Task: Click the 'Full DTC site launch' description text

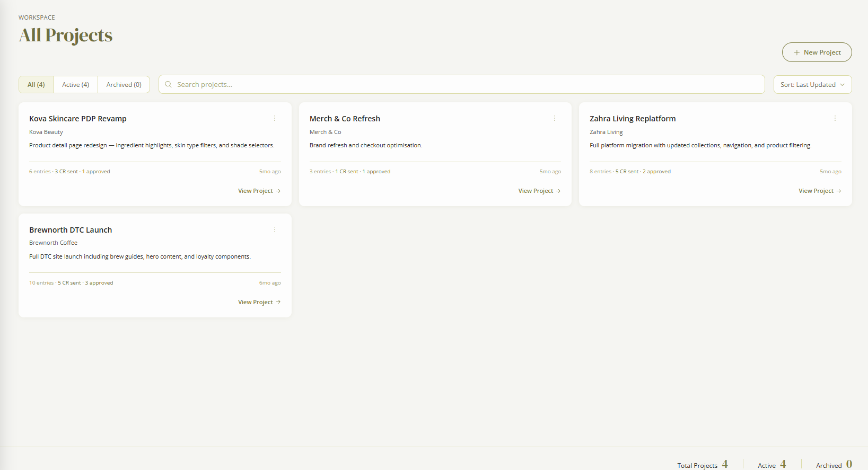Action: click(140, 256)
